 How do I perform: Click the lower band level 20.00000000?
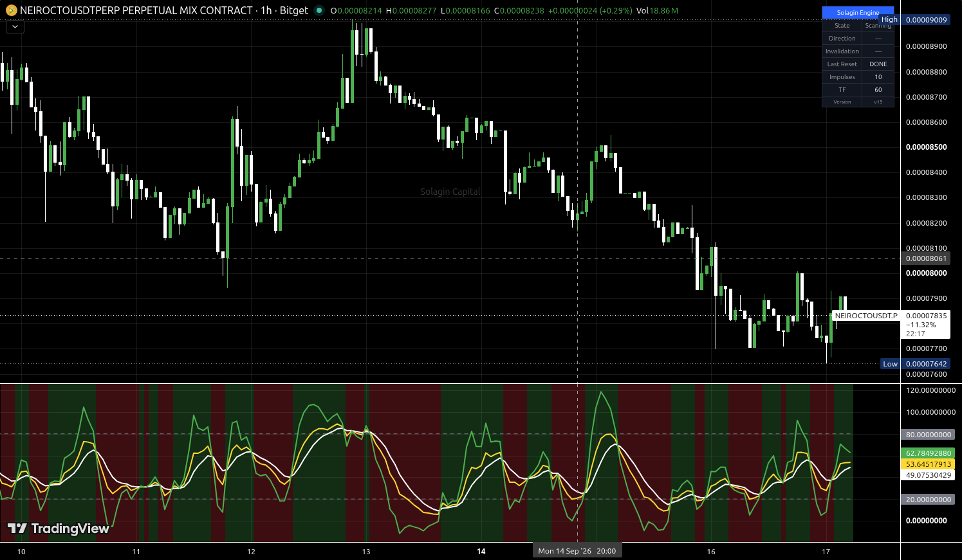coord(928,500)
